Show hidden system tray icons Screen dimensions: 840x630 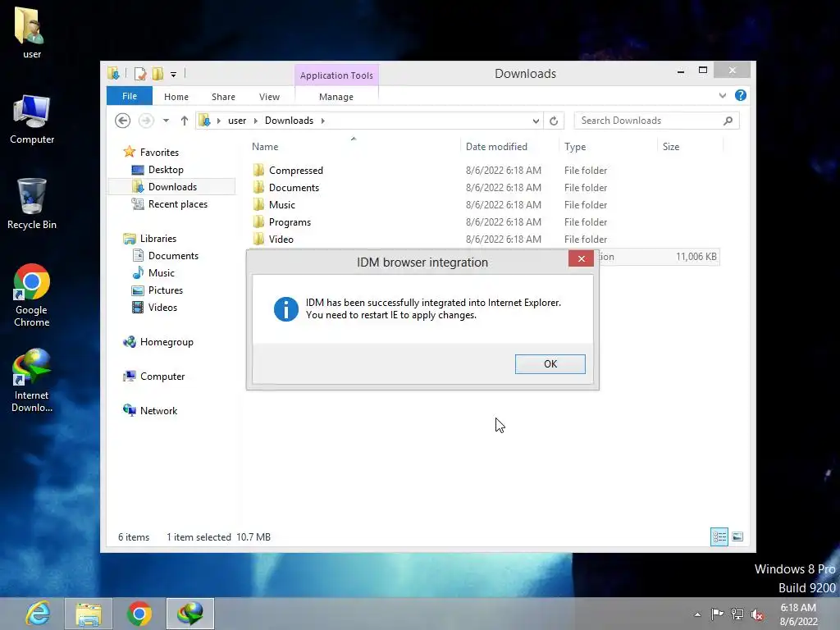coord(697,614)
